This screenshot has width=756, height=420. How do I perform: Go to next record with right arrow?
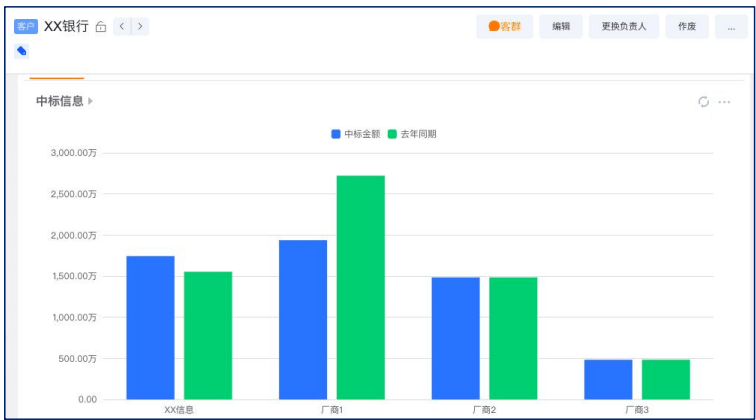139,26
